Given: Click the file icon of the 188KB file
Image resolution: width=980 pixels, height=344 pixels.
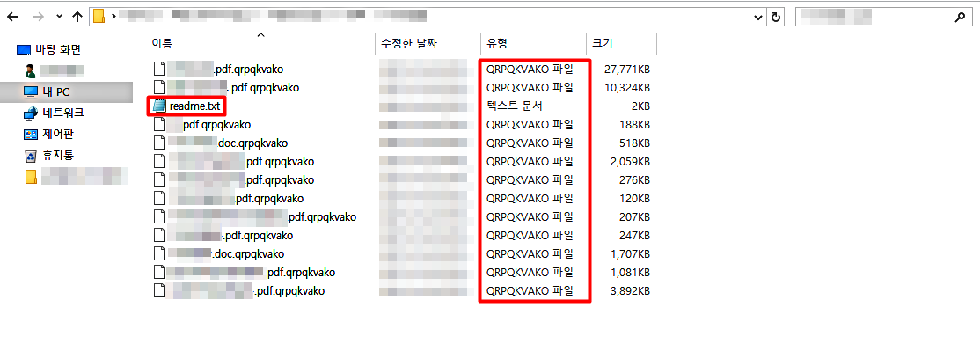Looking at the screenshot, I should (x=158, y=124).
